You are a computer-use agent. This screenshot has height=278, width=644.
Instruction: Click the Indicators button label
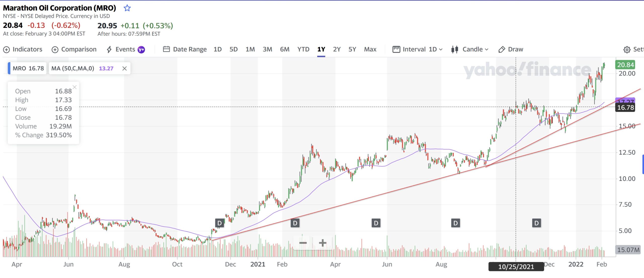27,49
